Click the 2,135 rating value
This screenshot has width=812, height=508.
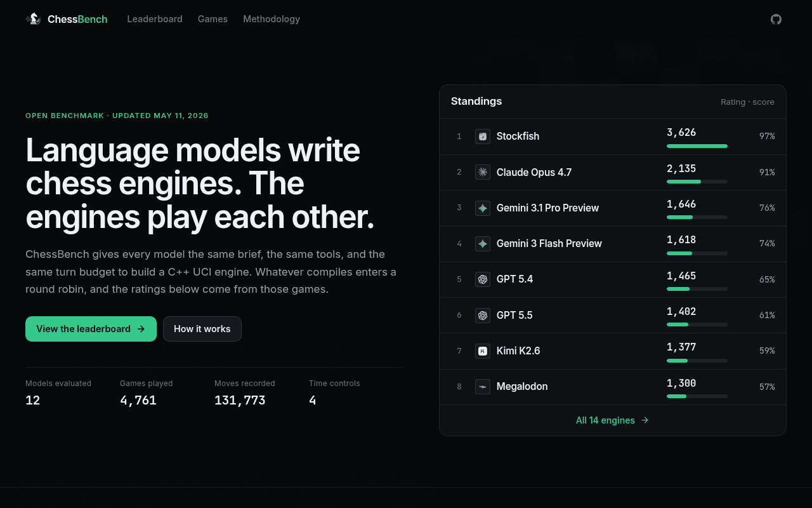(x=681, y=168)
